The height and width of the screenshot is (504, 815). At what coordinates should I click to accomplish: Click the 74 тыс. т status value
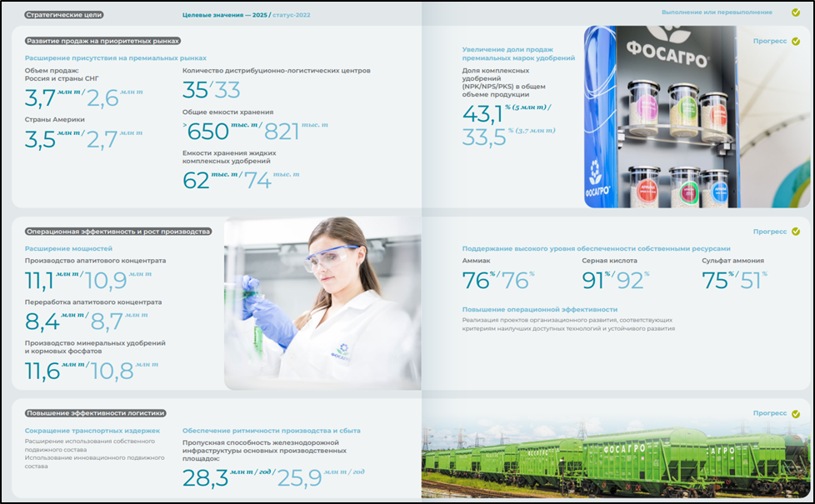[272, 180]
